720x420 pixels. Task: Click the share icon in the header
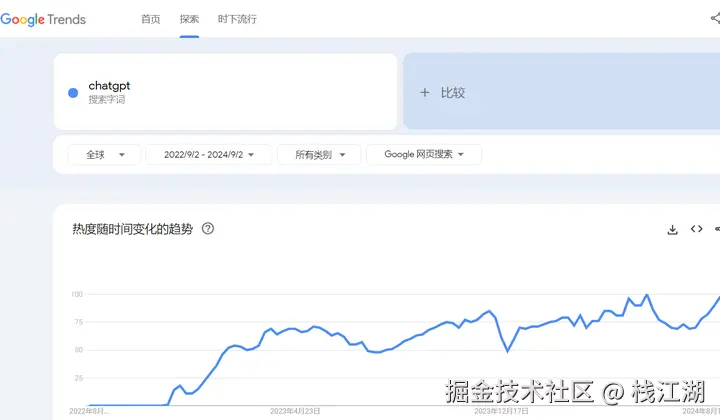[715, 18]
